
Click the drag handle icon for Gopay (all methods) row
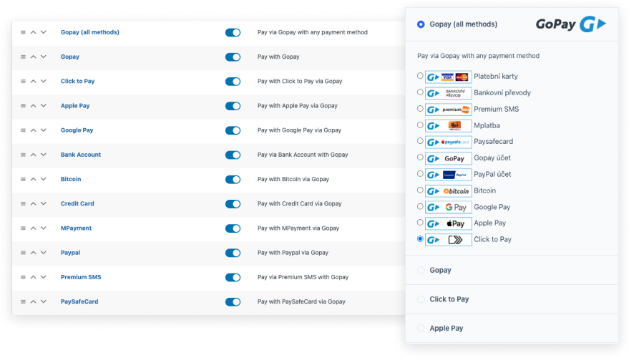tap(23, 32)
